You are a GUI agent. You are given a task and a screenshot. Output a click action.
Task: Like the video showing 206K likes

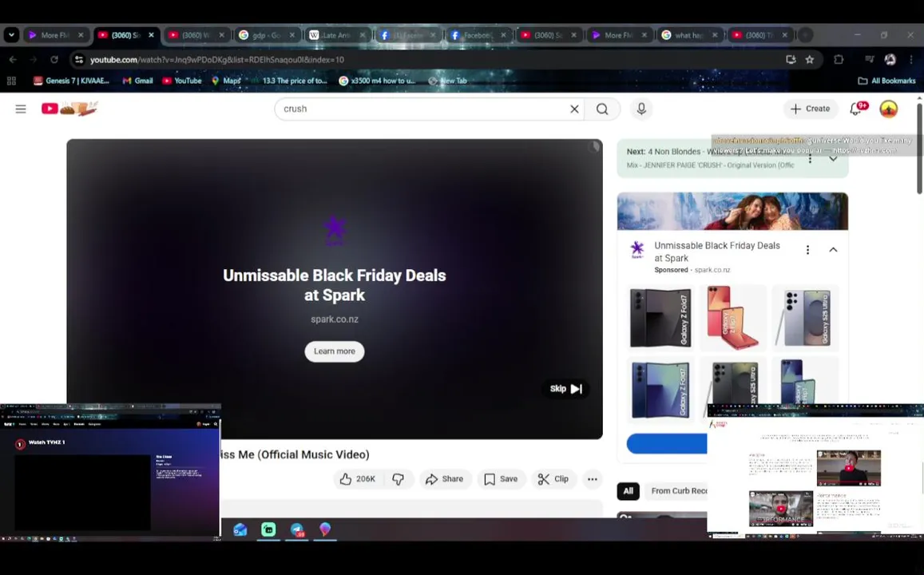[358, 479]
